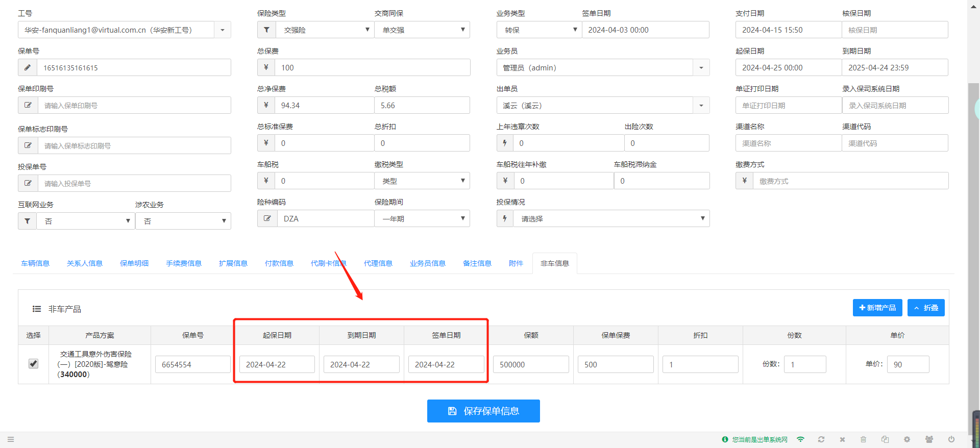Expand the 业务员 管理员 (admin) dropdown

point(701,67)
